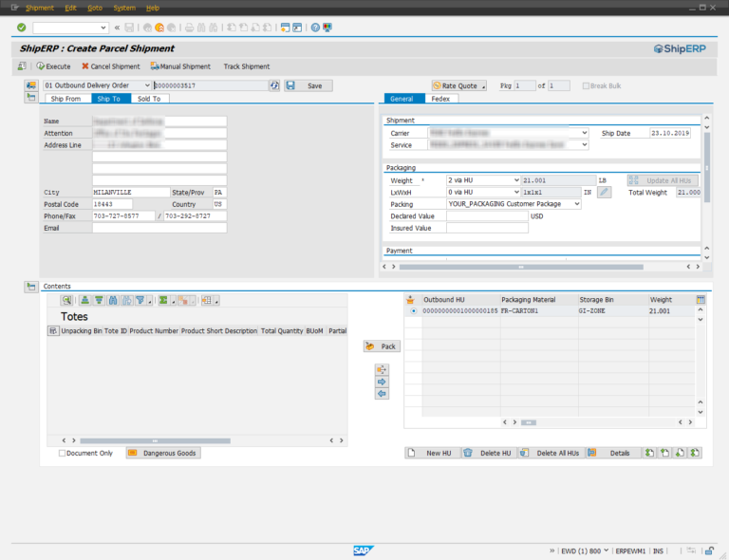Select the radio button for HU 185 row

pos(413,311)
